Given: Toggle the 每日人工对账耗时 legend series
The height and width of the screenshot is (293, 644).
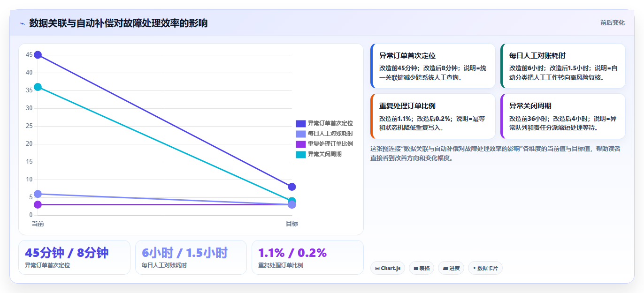Looking at the screenshot, I should [x=324, y=134].
